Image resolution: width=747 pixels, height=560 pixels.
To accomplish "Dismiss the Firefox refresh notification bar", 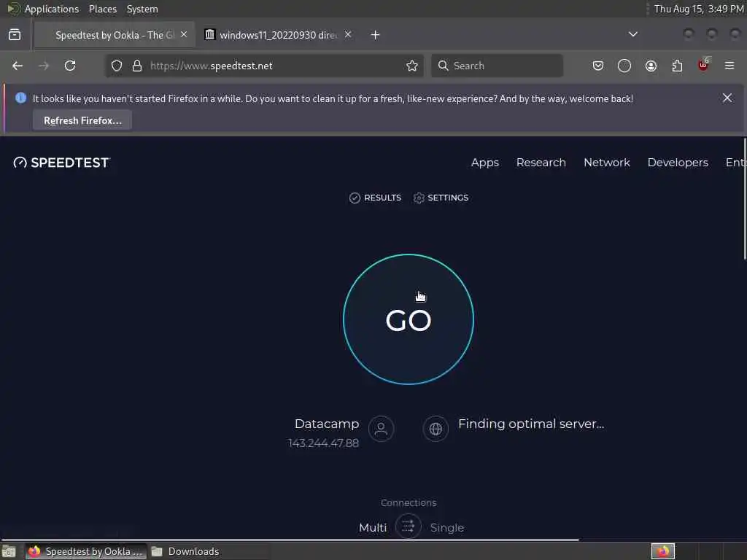I will click(x=727, y=98).
